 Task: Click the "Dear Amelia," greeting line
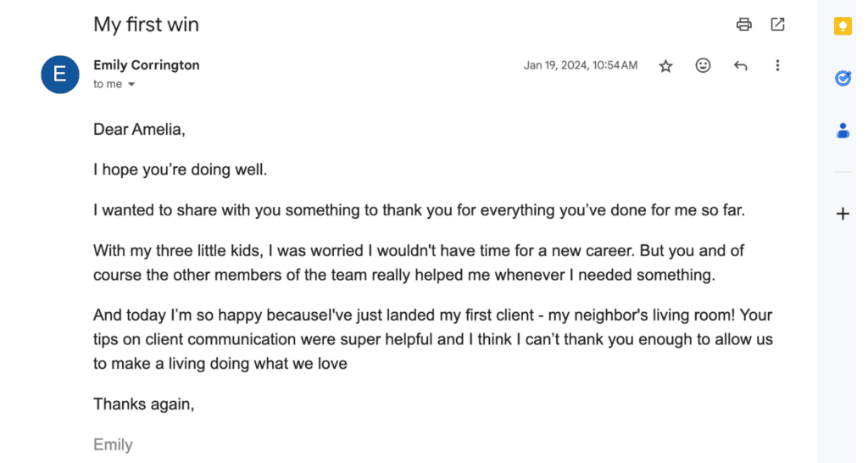pyautogui.click(x=139, y=130)
